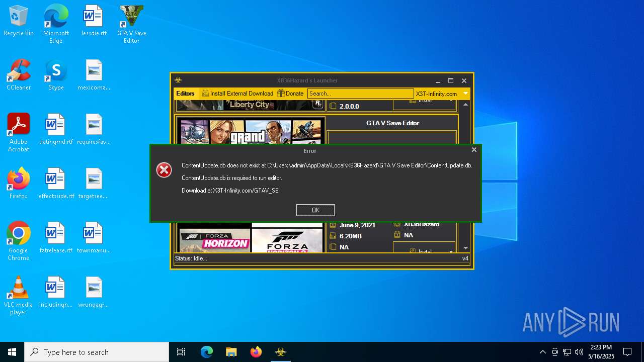Viewport: 644px width, 362px height.
Task: Open the volume control in tray
Action: click(x=579, y=352)
